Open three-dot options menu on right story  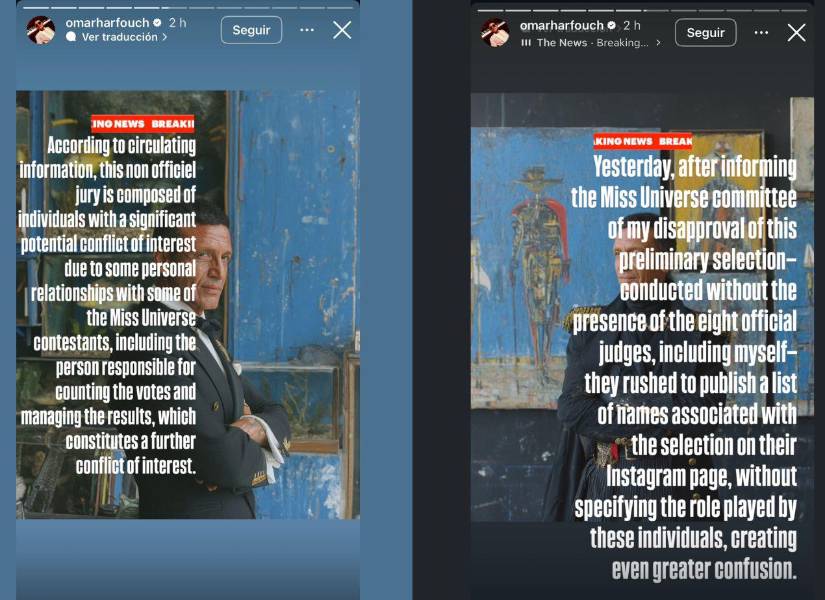pyautogui.click(x=761, y=33)
